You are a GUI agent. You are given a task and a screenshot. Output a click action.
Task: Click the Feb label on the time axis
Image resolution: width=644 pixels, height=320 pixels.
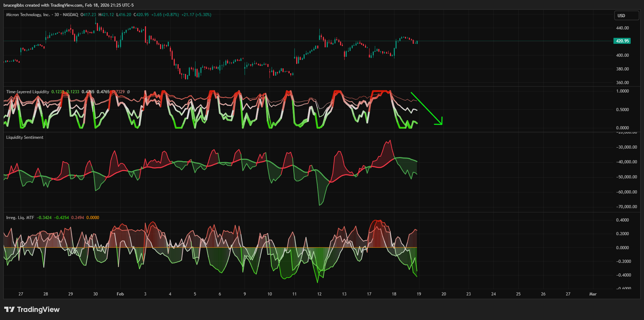[120, 294]
